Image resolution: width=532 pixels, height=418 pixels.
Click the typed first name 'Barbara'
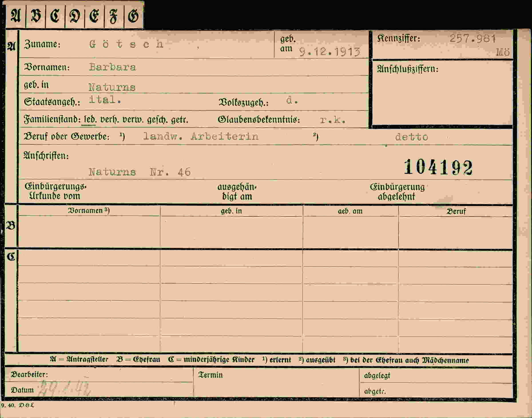tap(112, 67)
